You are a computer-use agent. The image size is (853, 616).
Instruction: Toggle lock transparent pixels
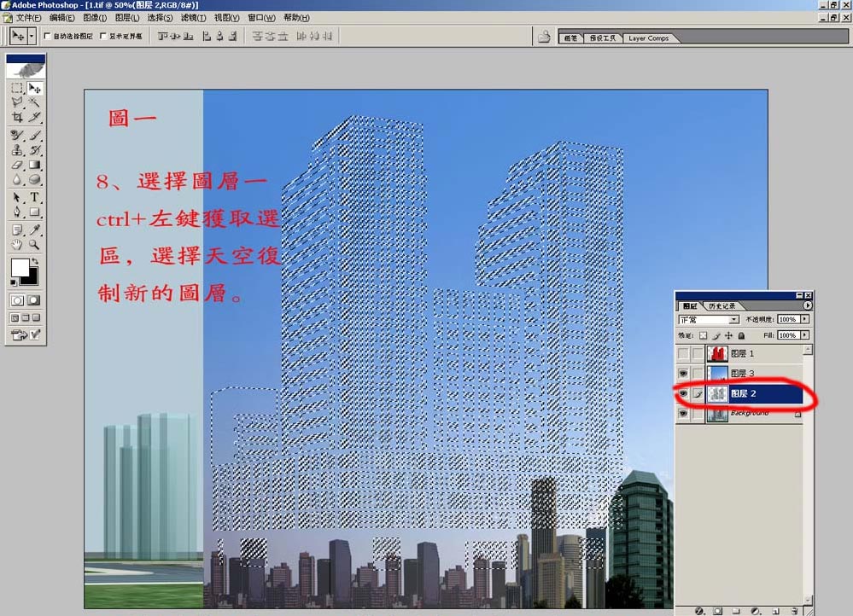coord(704,335)
